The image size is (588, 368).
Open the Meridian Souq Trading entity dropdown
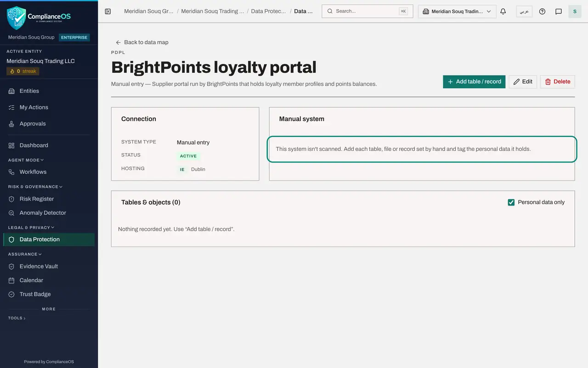click(457, 11)
